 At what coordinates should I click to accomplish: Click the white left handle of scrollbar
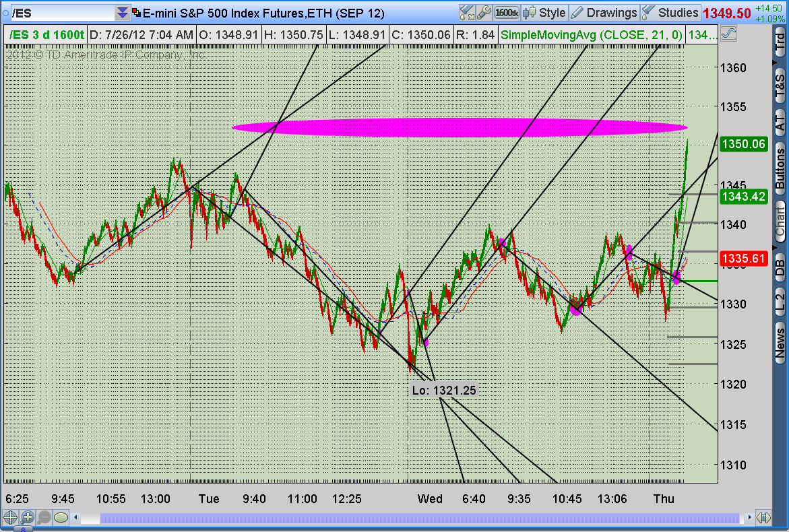point(90,517)
